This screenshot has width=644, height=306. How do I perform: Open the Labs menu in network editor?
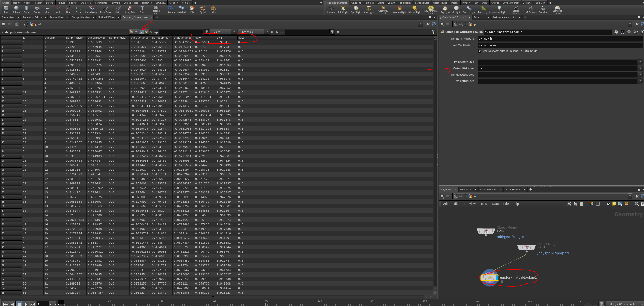coord(506,204)
